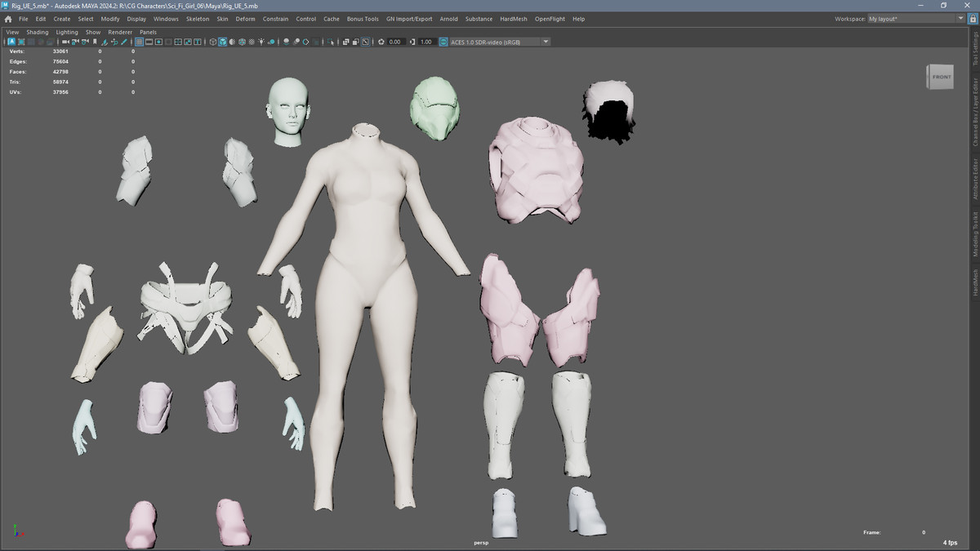Toggle the workspace lock icon
This screenshot has width=980, height=551.
[x=971, y=19]
